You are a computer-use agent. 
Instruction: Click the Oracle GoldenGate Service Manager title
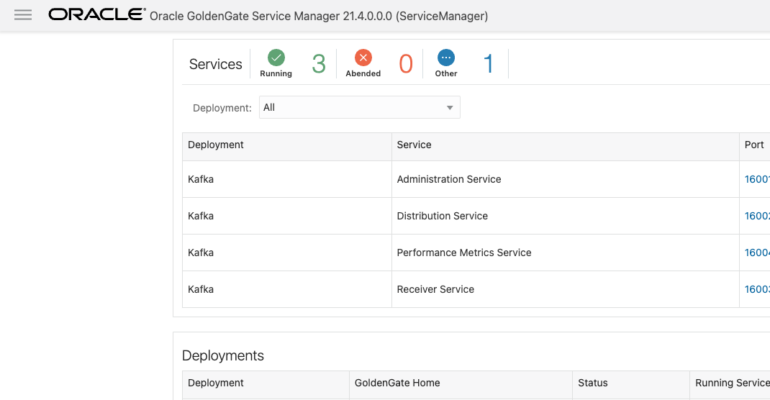point(319,16)
